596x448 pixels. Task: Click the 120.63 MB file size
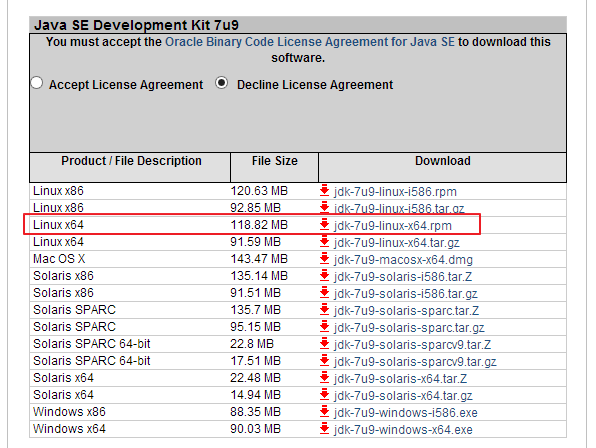pyautogui.click(x=259, y=191)
